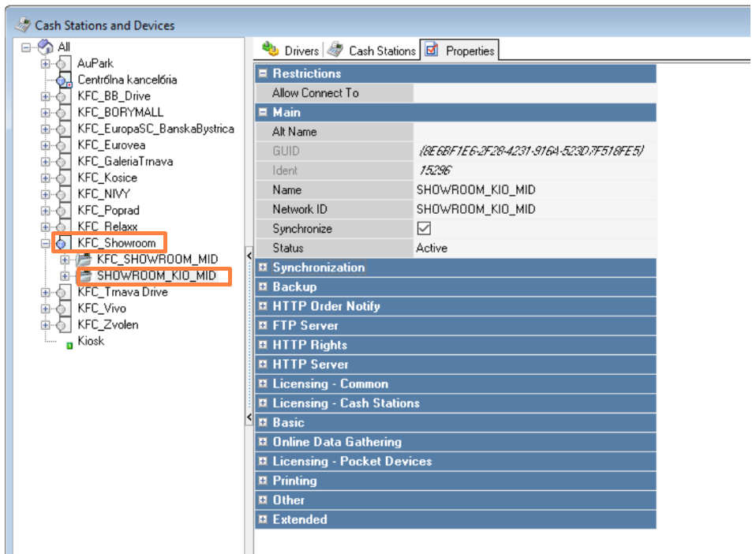Viewport: 756px width, 554px height.
Task: Collapse the Main property section
Action: pos(263,112)
